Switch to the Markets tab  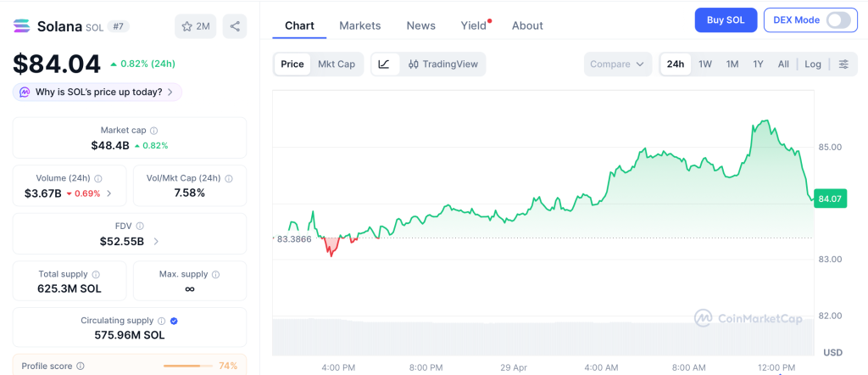[359, 25]
